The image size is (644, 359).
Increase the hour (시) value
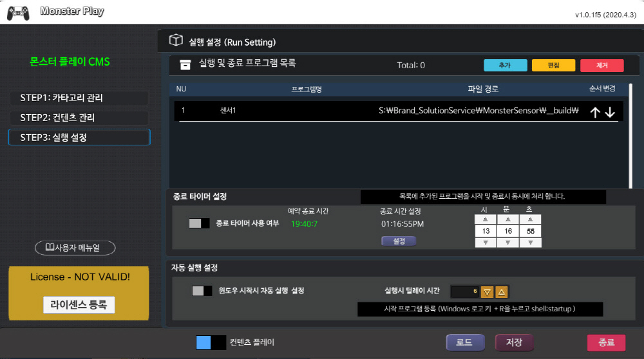(486, 219)
